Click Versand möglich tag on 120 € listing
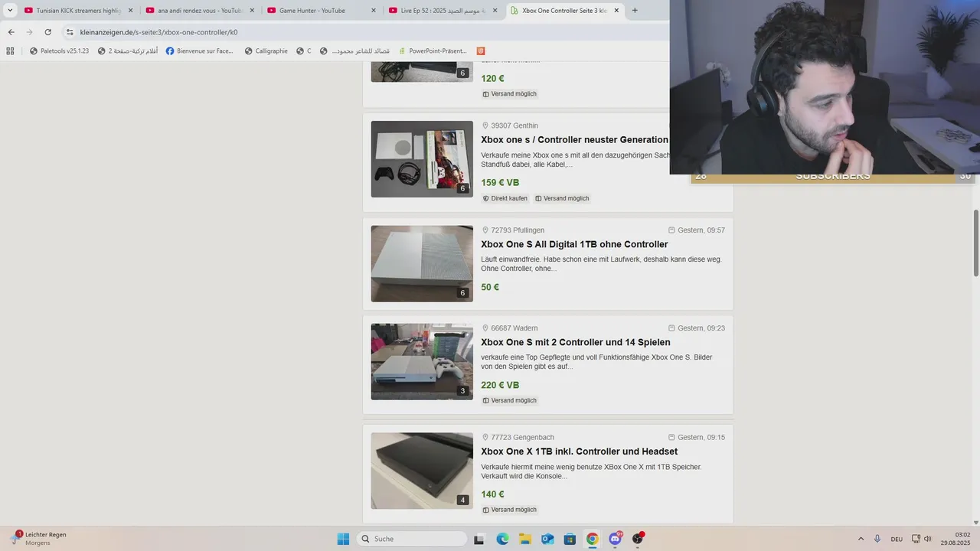The width and height of the screenshot is (980, 551). (509, 94)
